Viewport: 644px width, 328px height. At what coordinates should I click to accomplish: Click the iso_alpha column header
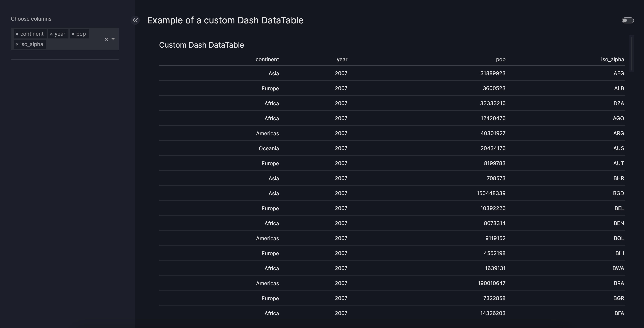point(612,59)
